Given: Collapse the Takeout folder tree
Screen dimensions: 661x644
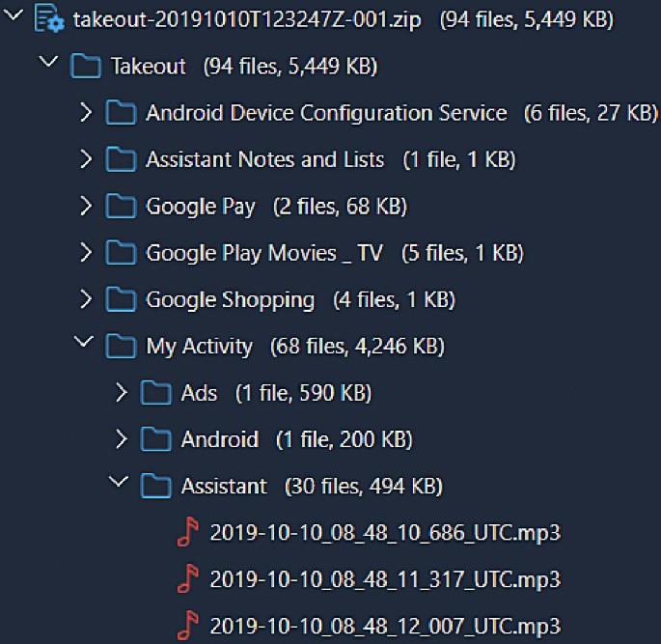Looking at the screenshot, I should point(47,66).
